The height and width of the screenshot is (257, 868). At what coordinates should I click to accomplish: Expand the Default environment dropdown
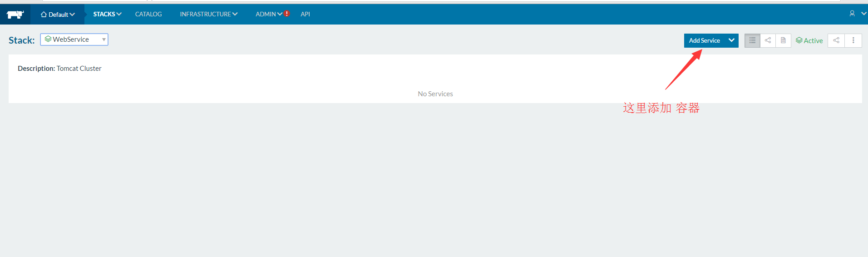pos(58,15)
